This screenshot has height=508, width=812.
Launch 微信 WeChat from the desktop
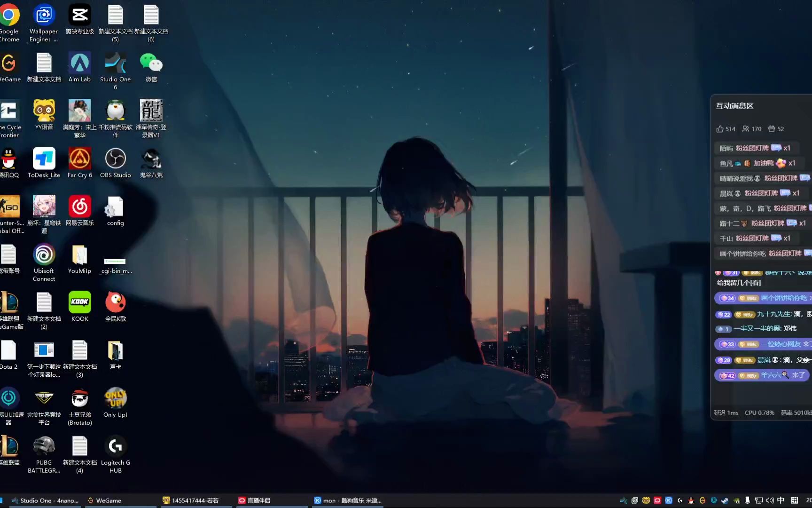[x=151, y=67]
